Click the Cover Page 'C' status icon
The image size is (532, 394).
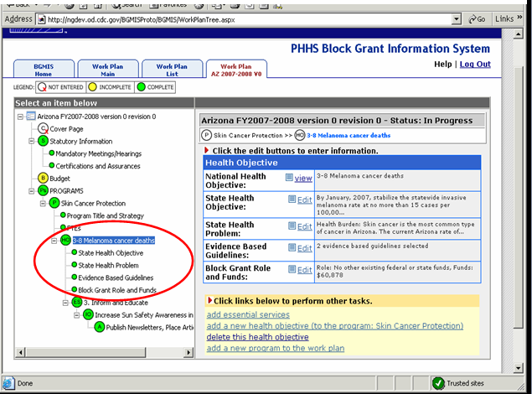[43, 128]
